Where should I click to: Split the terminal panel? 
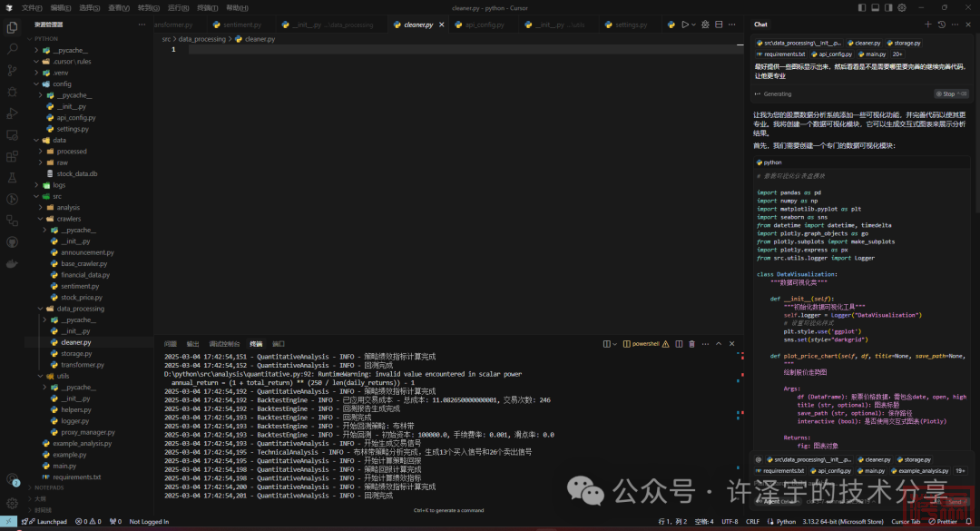tap(679, 344)
